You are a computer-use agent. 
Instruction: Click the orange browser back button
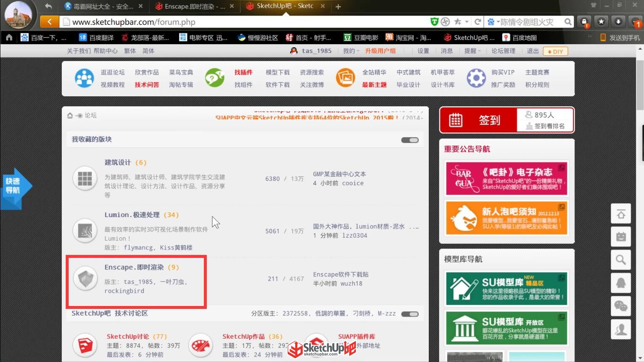[x=50, y=21]
